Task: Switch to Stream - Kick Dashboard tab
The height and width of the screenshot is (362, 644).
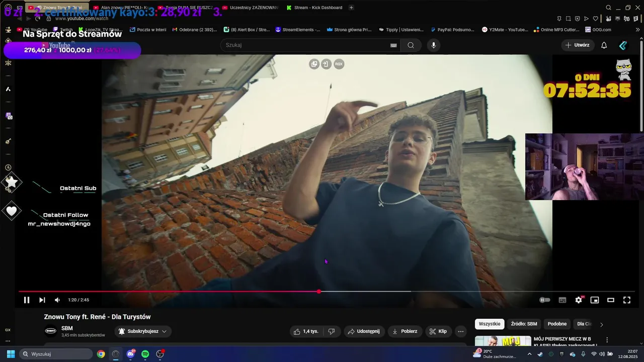Action: tap(314, 8)
